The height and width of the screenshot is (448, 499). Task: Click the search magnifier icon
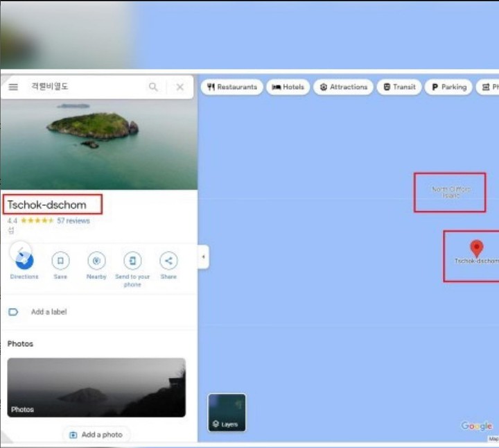153,87
